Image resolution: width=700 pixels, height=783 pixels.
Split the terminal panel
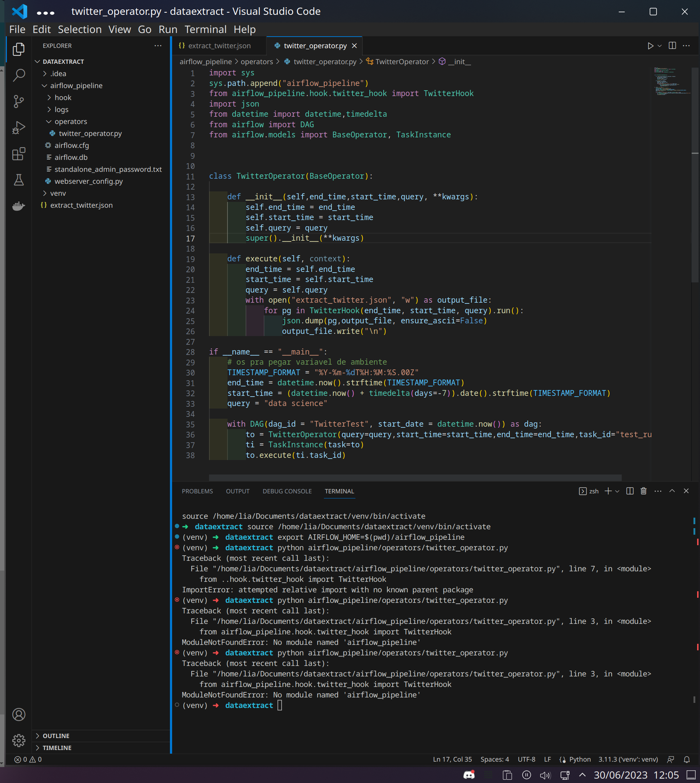pyautogui.click(x=630, y=491)
